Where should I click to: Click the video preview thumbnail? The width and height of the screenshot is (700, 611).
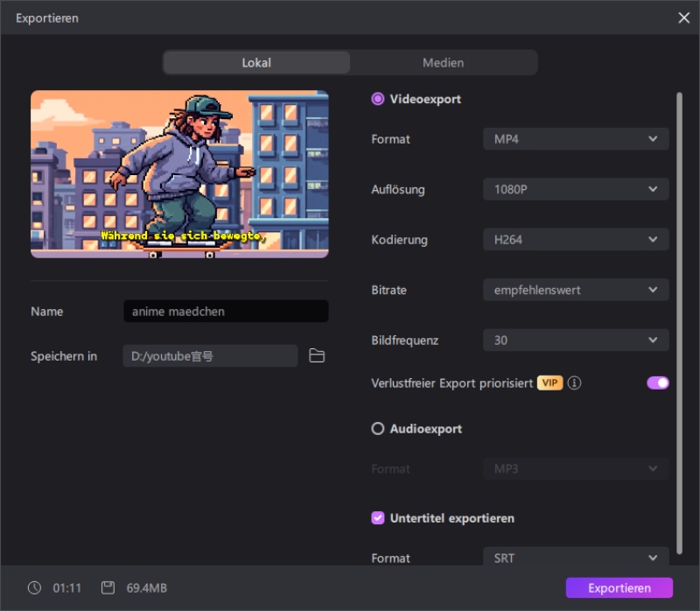coord(179,174)
